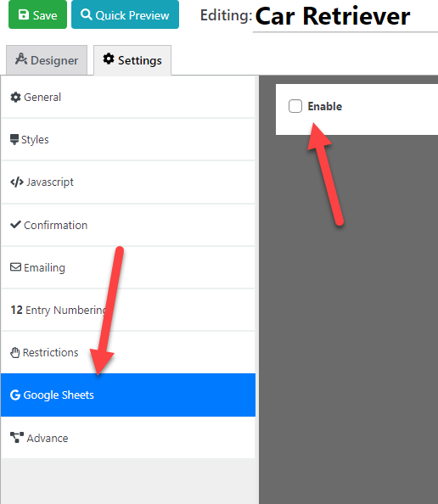Open the Emailing settings section

click(x=128, y=267)
